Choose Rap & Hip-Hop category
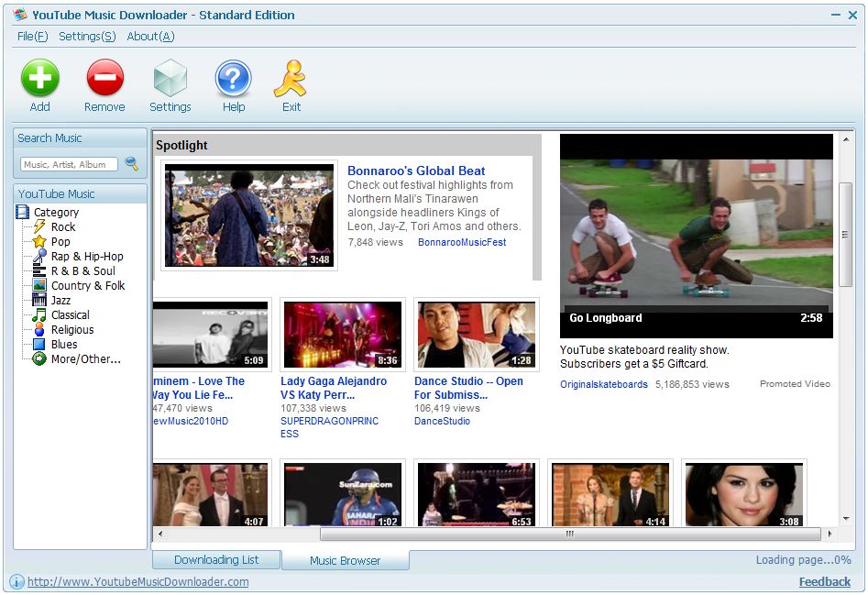 coord(87,257)
